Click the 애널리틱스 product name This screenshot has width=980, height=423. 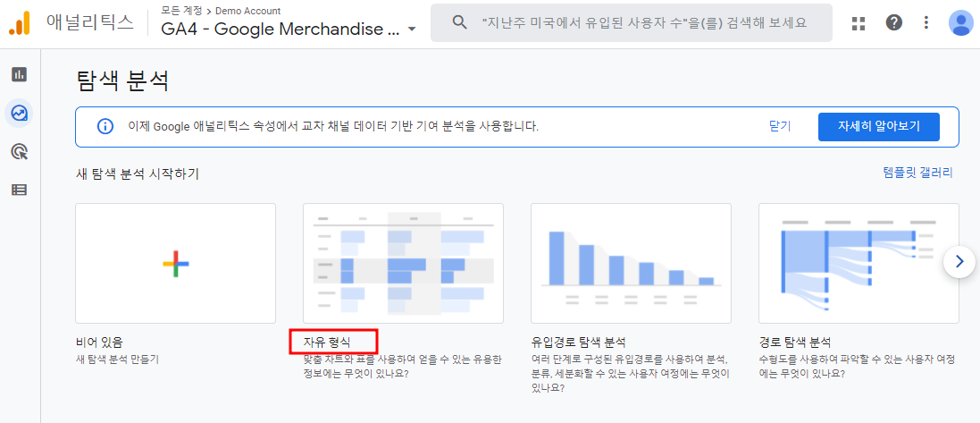(90, 22)
